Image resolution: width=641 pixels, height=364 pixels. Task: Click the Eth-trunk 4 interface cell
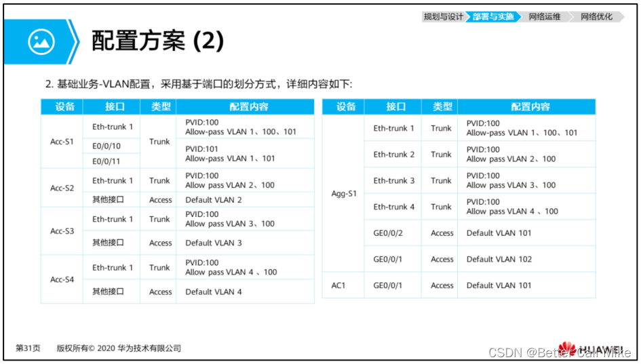(393, 206)
